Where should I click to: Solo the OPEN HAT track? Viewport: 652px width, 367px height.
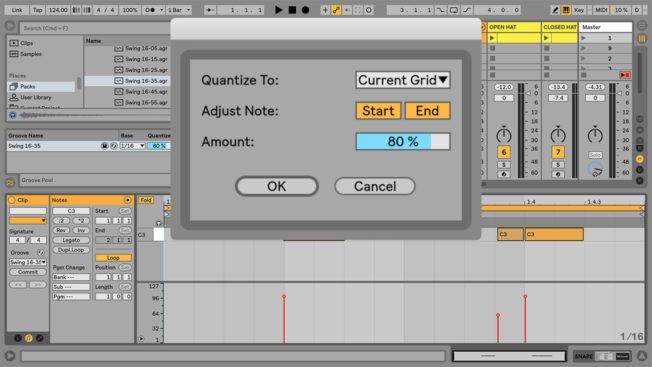coord(504,165)
